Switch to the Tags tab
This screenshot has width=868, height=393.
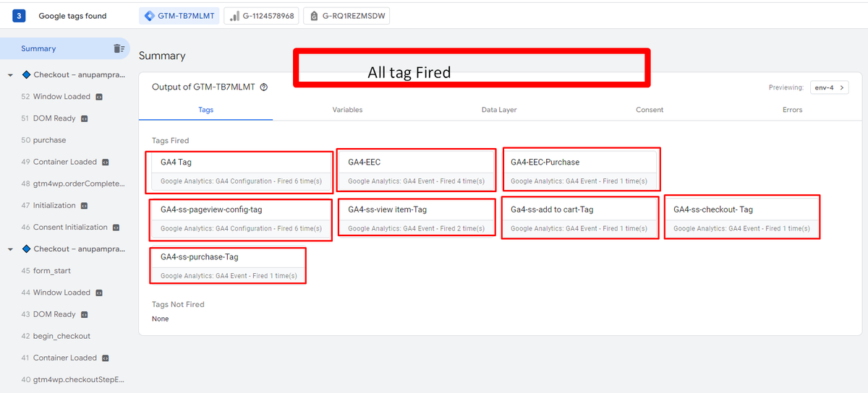(x=205, y=110)
